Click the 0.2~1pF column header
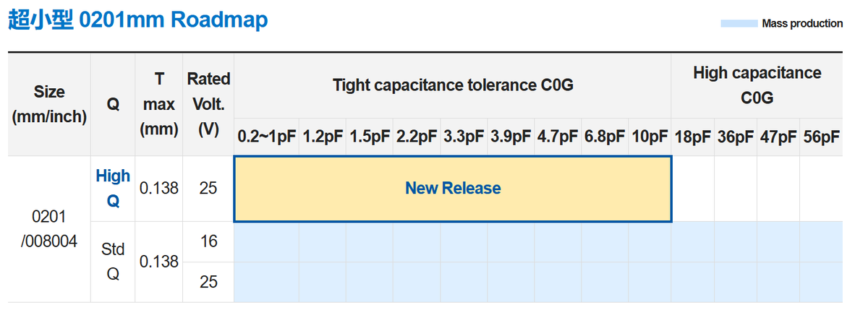This screenshot has width=868, height=318. tap(267, 137)
